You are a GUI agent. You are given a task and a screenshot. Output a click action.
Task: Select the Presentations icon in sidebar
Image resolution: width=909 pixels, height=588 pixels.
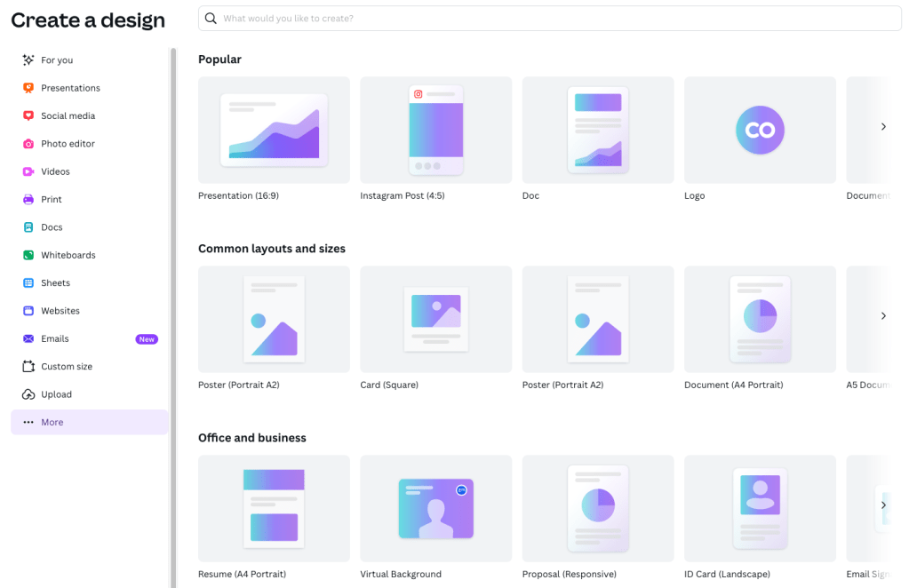tap(28, 88)
